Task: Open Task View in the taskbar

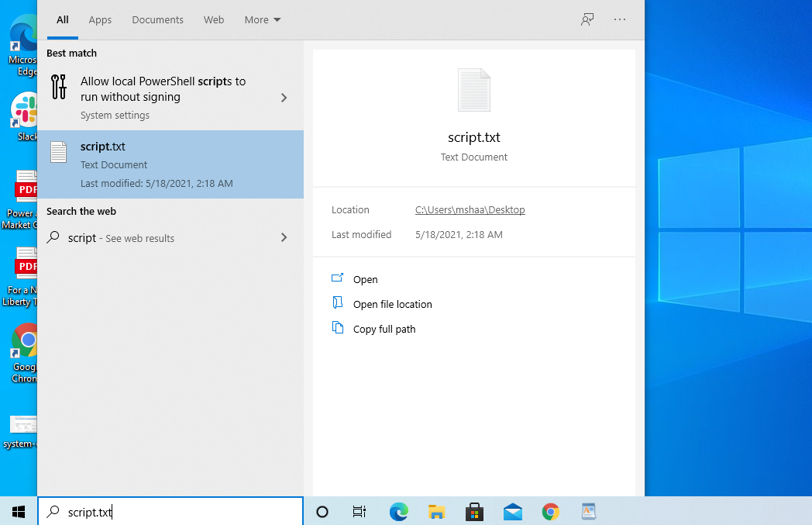Action: (x=360, y=512)
